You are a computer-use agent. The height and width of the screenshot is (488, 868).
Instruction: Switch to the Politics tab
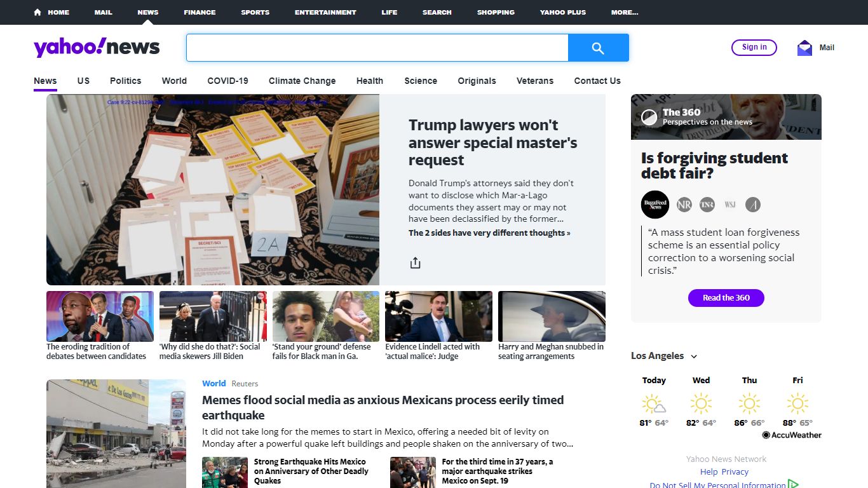tap(125, 81)
